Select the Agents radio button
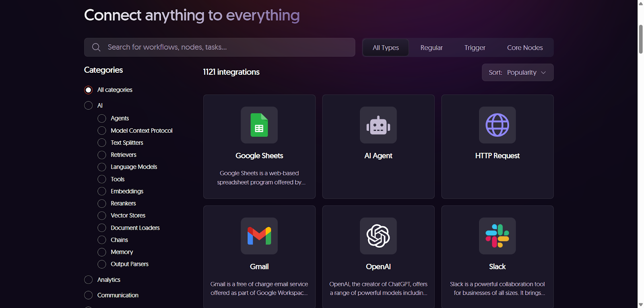The width and height of the screenshot is (644, 308). [102, 118]
